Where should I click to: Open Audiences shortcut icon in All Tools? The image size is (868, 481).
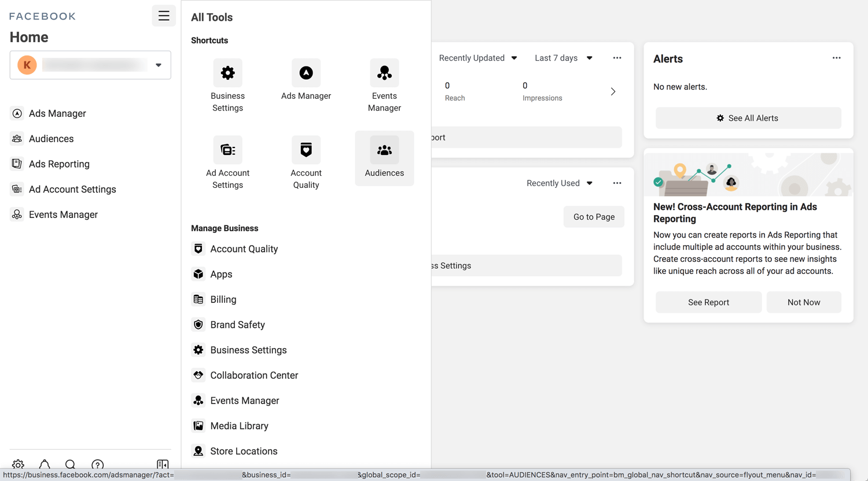tap(384, 150)
